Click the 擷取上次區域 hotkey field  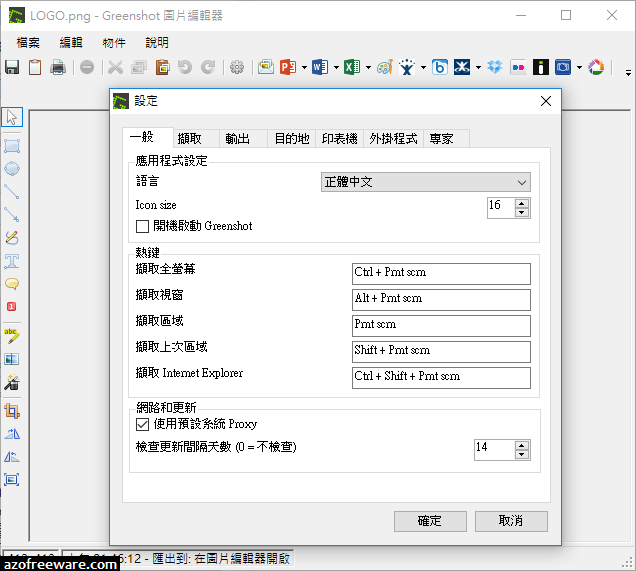[441, 352]
